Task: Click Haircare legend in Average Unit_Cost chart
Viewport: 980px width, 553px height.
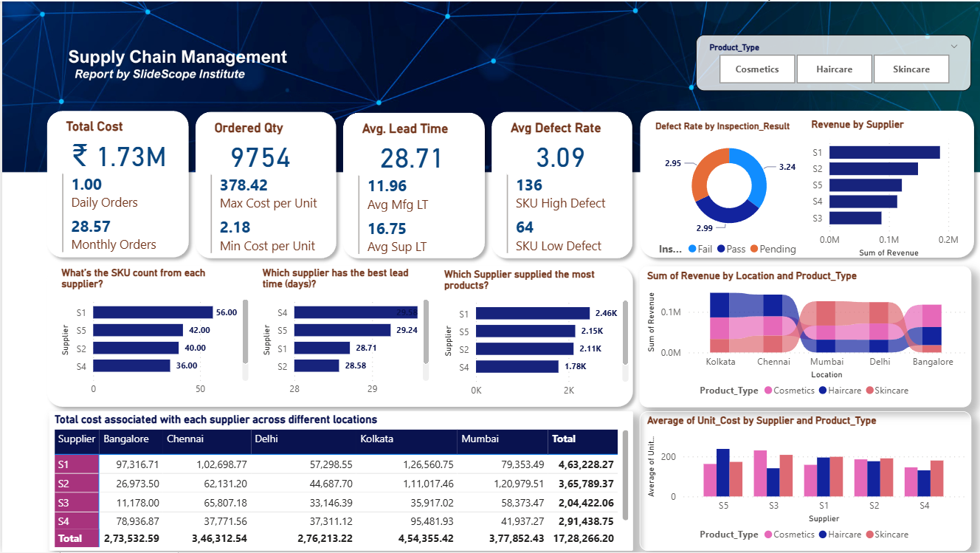Action: click(822, 535)
